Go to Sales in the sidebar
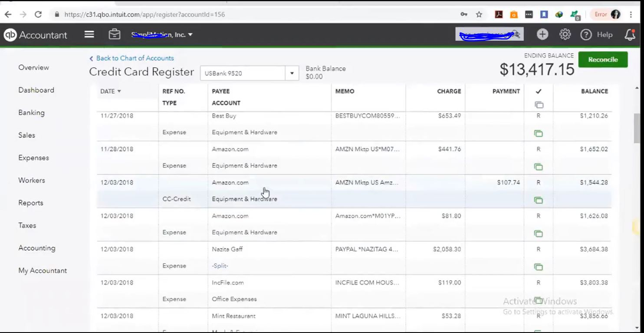Viewport: 644px width, 333px height. click(26, 135)
